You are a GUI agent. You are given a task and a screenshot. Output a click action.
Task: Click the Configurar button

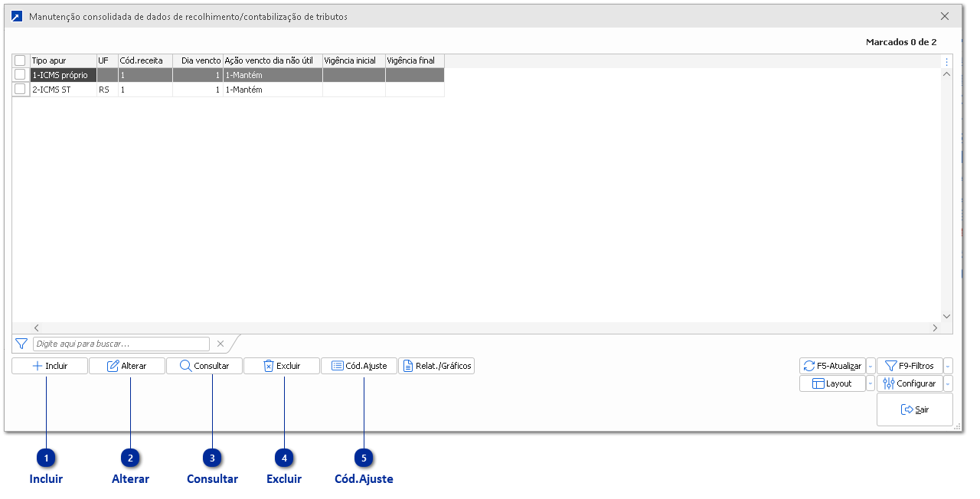910,383
